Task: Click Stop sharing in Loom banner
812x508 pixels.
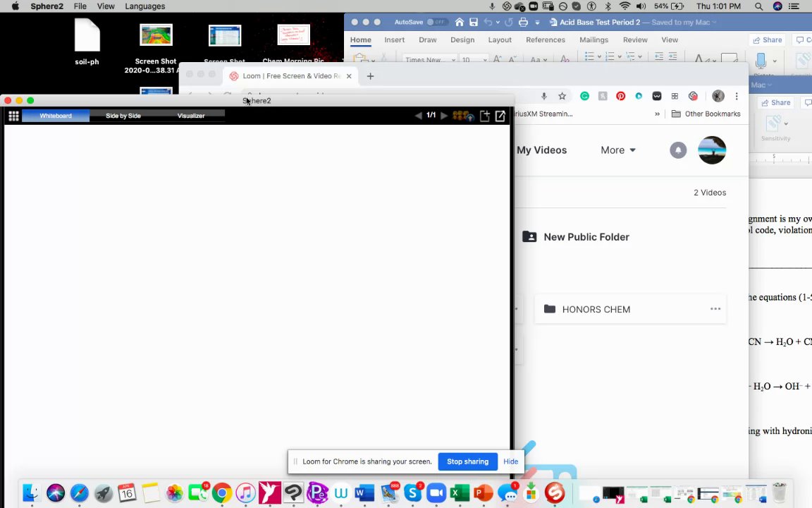Action: click(467, 461)
